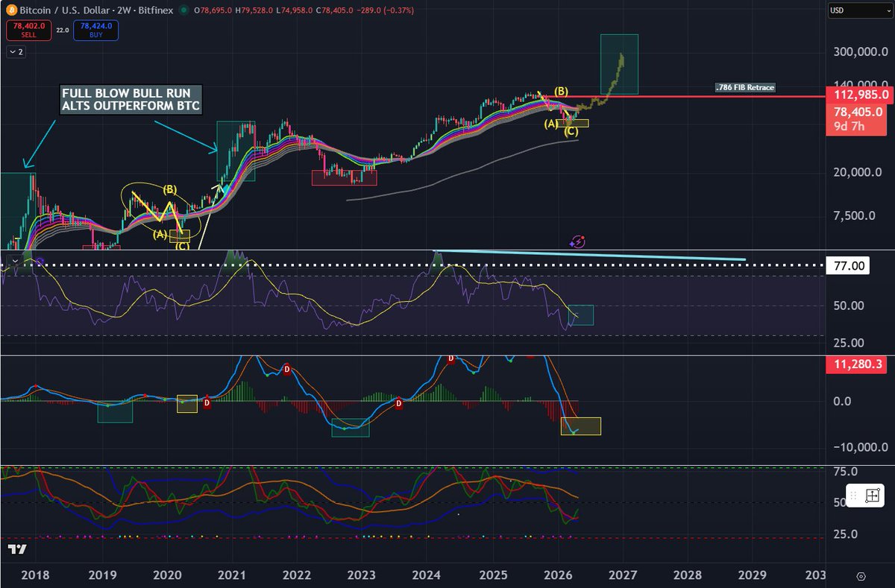Click the 2023 time axis label
The width and height of the screenshot is (895, 588).
pyautogui.click(x=362, y=576)
